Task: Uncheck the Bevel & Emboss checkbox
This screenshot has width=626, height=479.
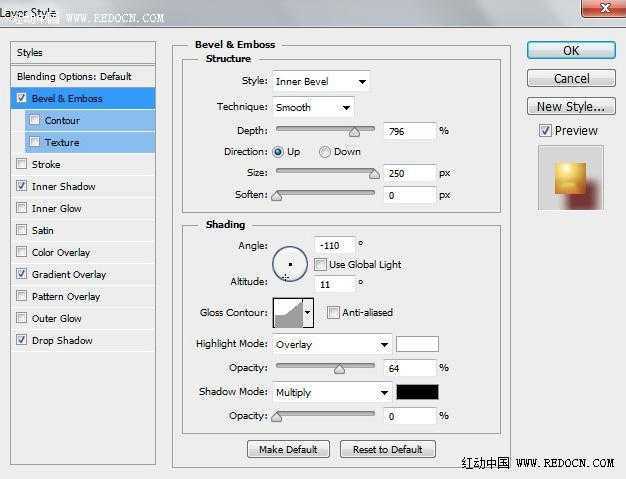Action: (22, 98)
